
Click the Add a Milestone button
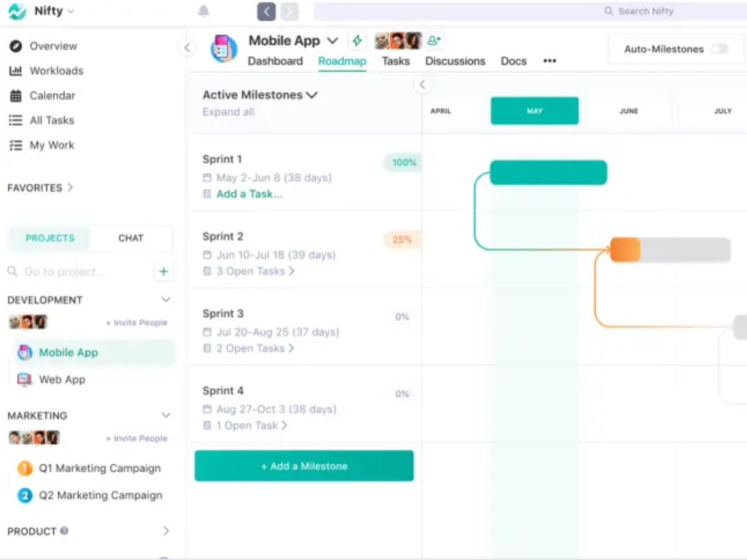pos(304,466)
